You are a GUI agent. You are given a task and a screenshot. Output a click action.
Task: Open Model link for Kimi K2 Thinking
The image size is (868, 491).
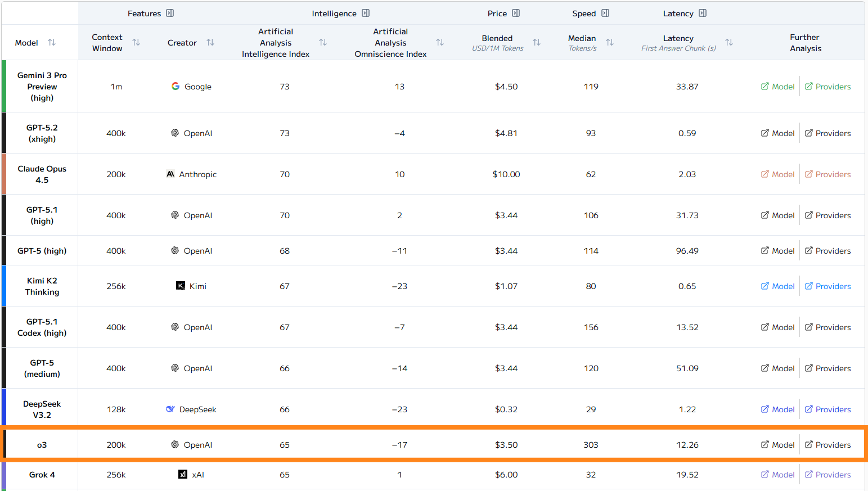coord(778,286)
